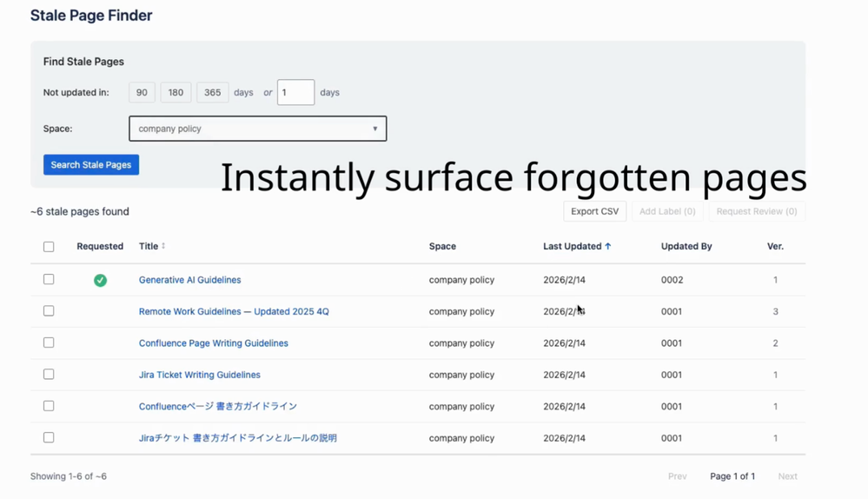Image resolution: width=868 pixels, height=499 pixels.
Task: Click the Requested column header
Action: click(x=100, y=246)
